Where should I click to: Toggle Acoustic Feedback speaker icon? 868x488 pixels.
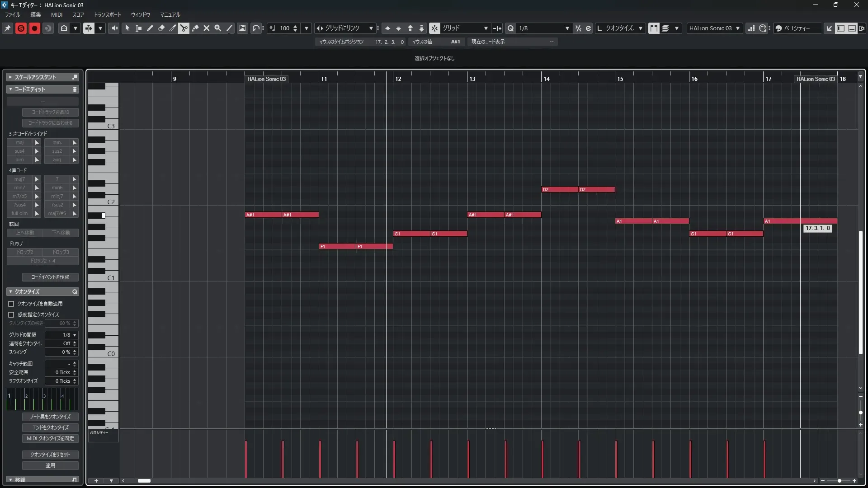tap(113, 28)
